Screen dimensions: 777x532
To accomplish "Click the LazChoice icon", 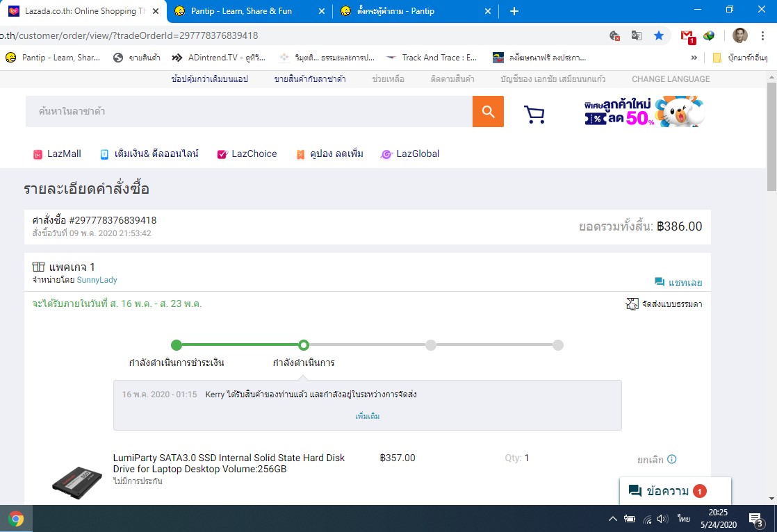I will (x=222, y=155).
